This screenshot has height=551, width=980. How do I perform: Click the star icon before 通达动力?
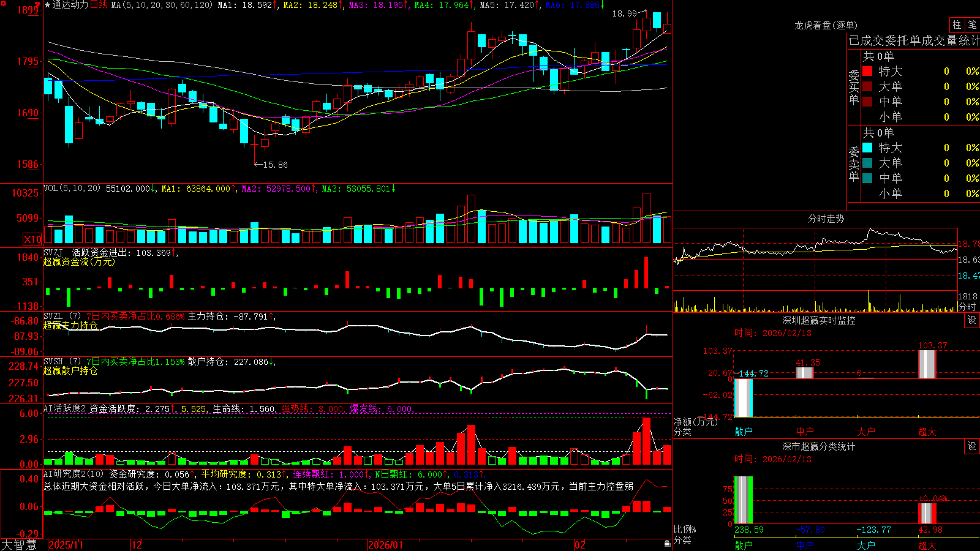47,5
